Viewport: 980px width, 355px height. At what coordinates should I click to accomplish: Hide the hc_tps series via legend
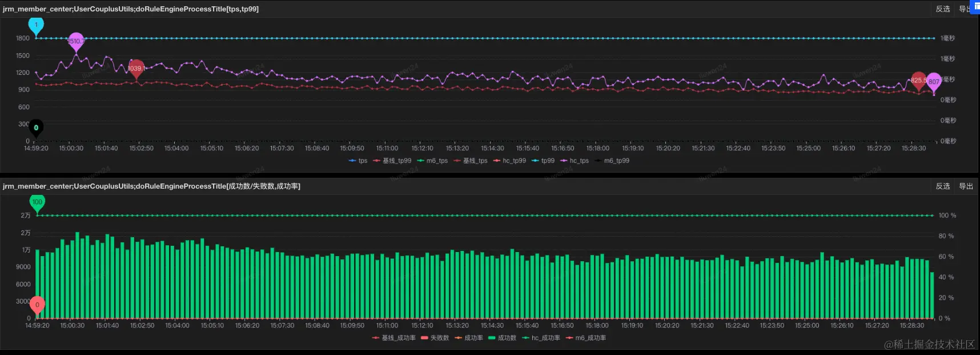[x=575, y=161]
